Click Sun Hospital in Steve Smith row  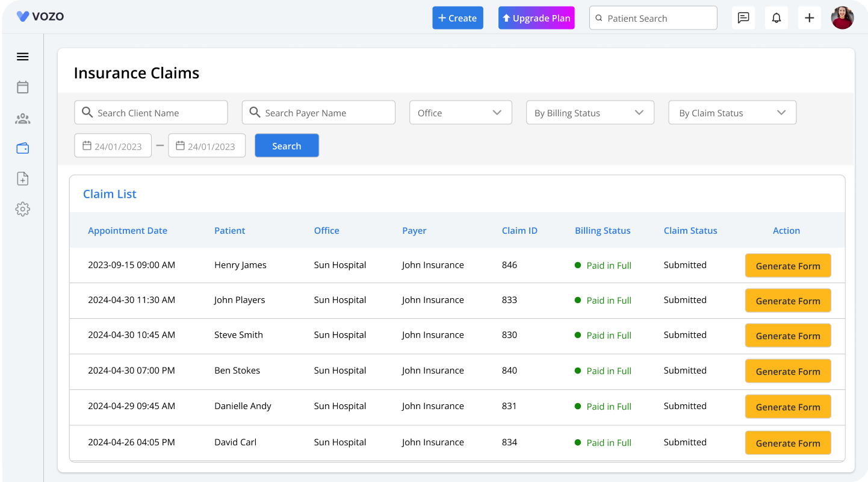pos(339,335)
